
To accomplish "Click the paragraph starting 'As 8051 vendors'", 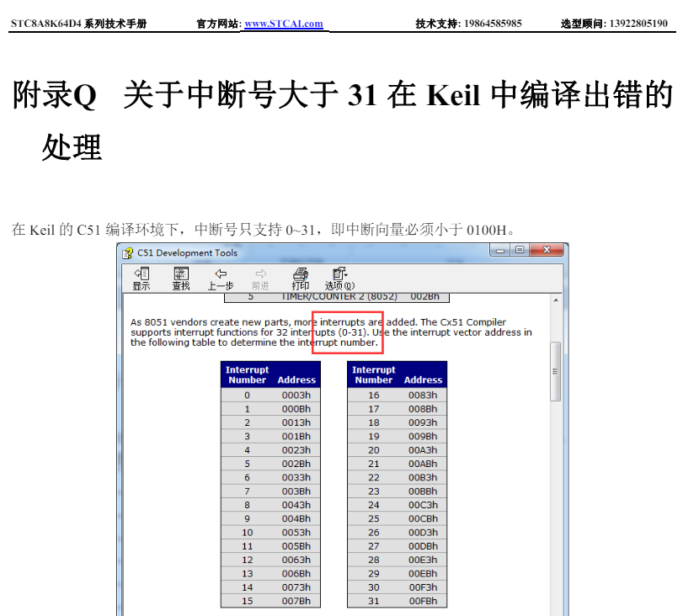I will 331,332.
